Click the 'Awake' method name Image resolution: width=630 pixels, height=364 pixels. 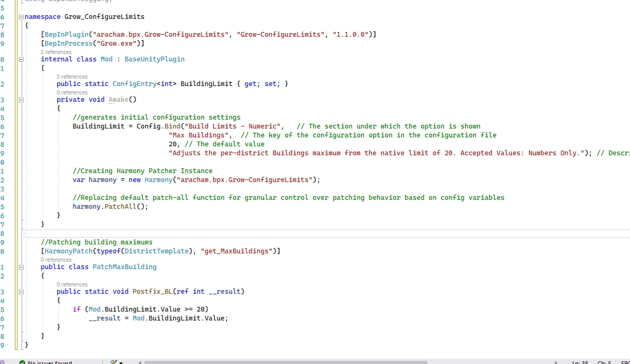119,100
